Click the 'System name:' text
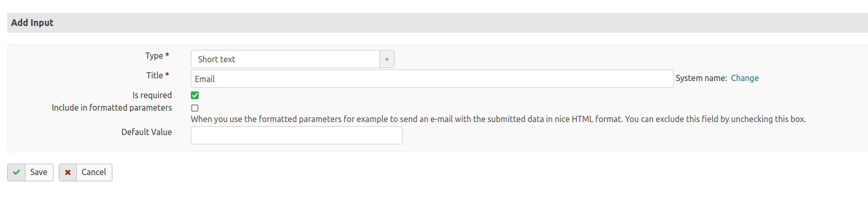 (701, 78)
